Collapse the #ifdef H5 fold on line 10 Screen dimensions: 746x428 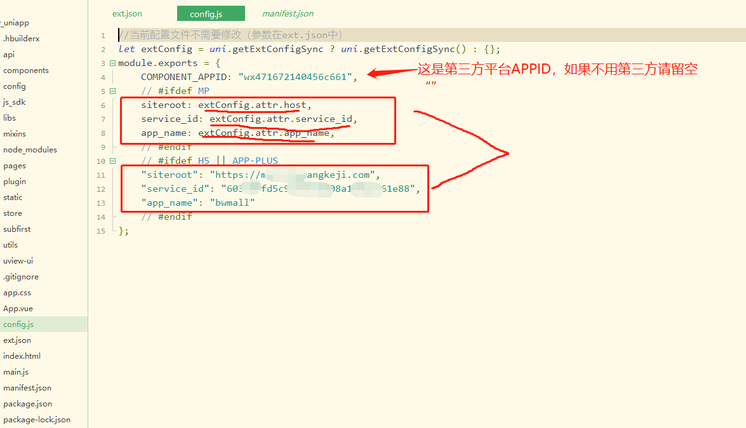[113, 161]
